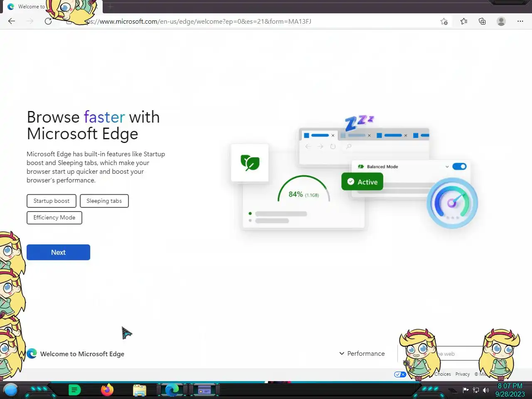Click the 'Browse faster with Microsoft Edge' heading

(x=93, y=125)
